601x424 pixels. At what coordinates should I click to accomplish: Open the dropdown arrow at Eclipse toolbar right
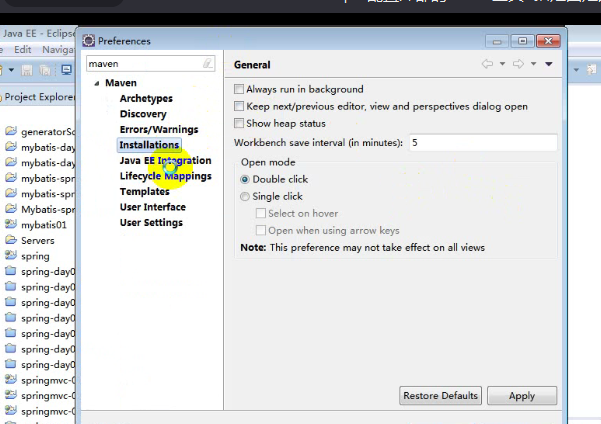pos(576,70)
